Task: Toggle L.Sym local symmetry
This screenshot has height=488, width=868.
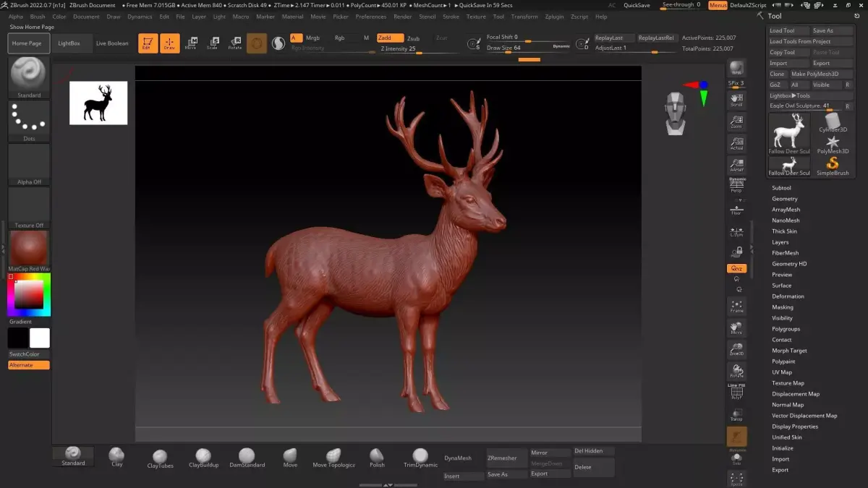Action: [736, 231]
